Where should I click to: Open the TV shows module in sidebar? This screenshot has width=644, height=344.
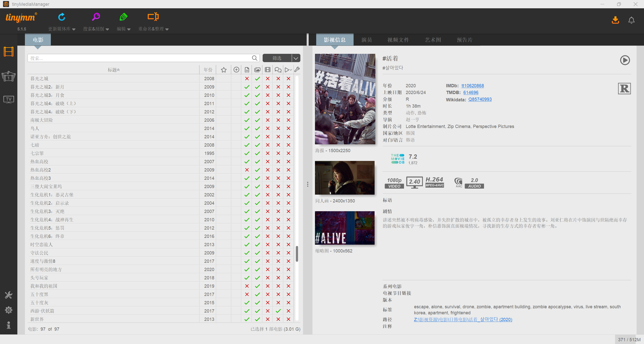tap(9, 99)
